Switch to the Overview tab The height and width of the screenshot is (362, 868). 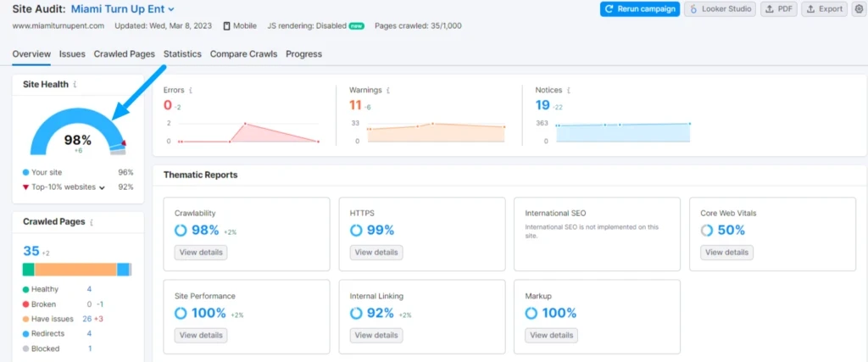pos(31,54)
